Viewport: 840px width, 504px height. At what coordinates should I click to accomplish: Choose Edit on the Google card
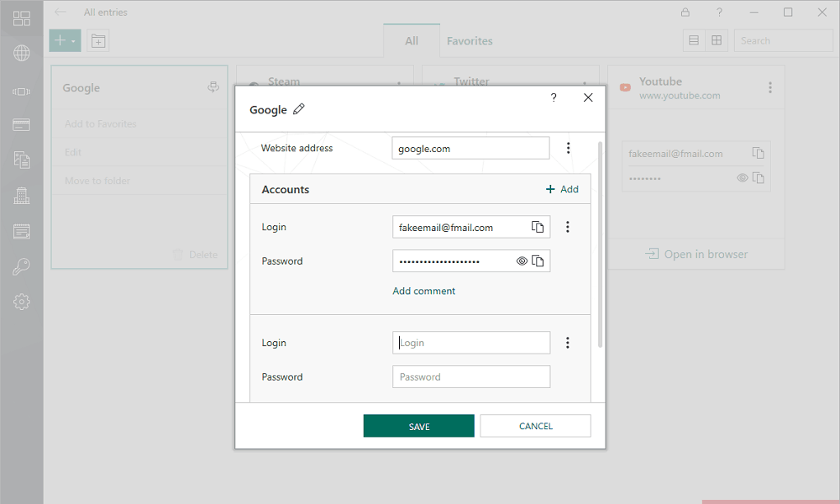(x=73, y=152)
